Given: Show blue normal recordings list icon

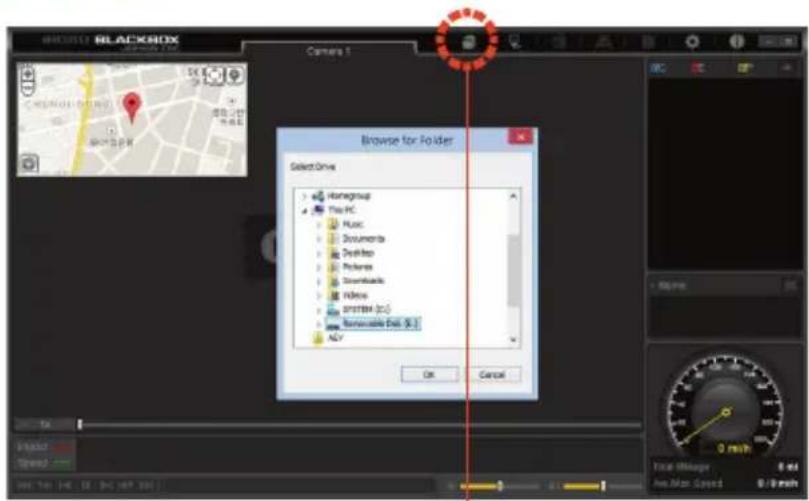Looking at the screenshot, I should tap(658, 68).
